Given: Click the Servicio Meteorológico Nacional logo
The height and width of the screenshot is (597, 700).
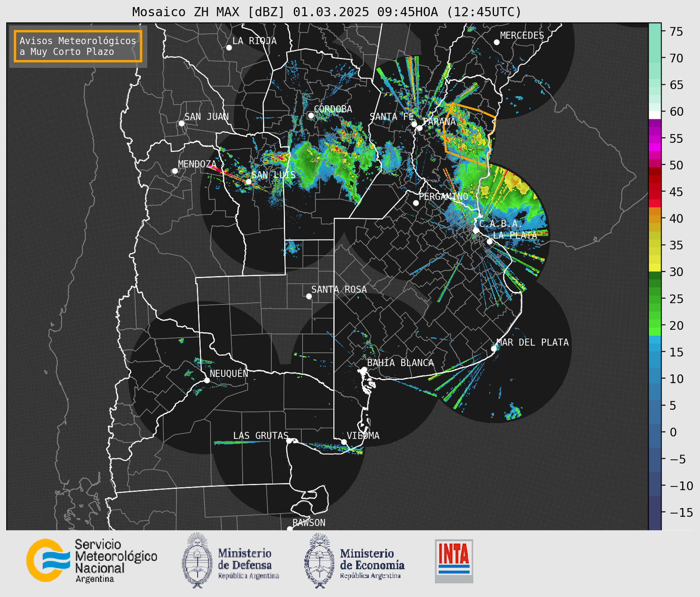Looking at the screenshot, I should click(x=92, y=560).
